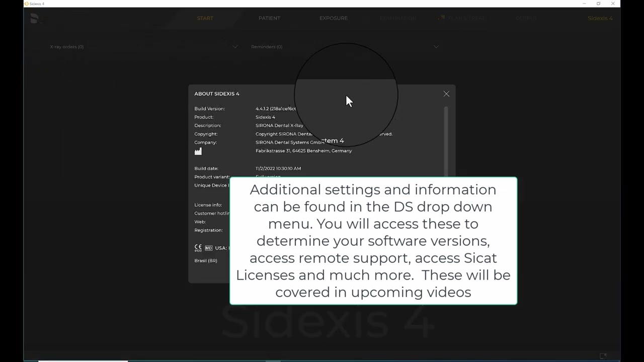Select the Build date label
Image resolution: width=644 pixels, height=362 pixels.
coord(206,168)
